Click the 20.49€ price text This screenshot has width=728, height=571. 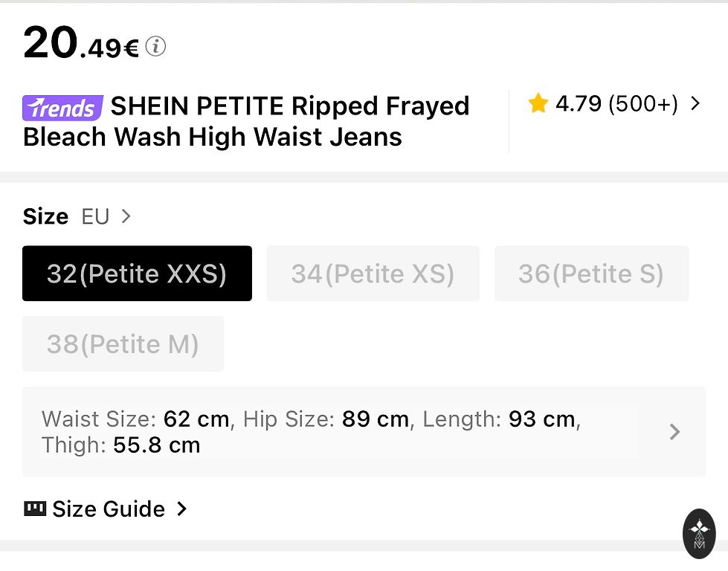[81, 43]
